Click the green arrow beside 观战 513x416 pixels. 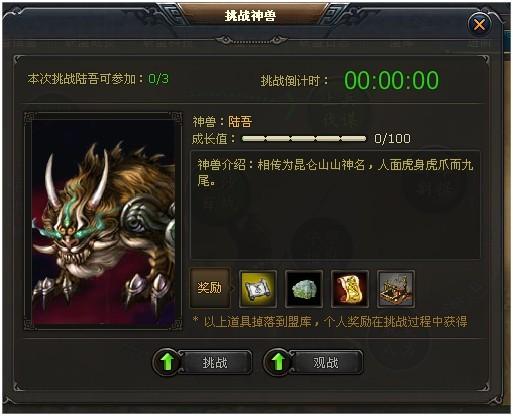278,362
